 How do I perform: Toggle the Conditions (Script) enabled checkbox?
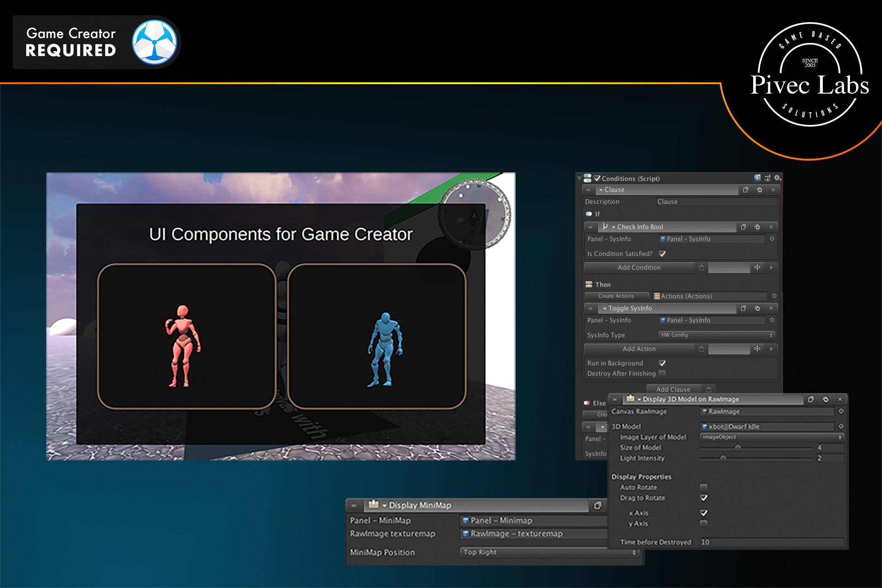pyautogui.click(x=597, y=178)
